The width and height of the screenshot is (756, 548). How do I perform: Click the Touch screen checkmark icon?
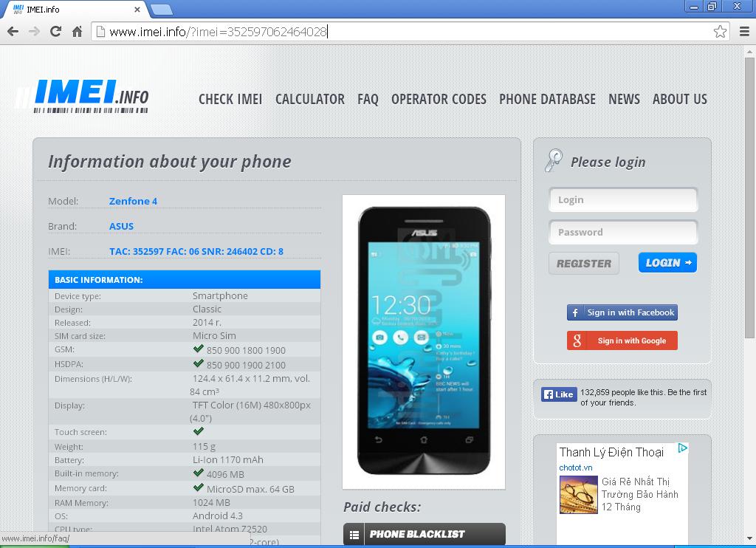click(198, 431)
